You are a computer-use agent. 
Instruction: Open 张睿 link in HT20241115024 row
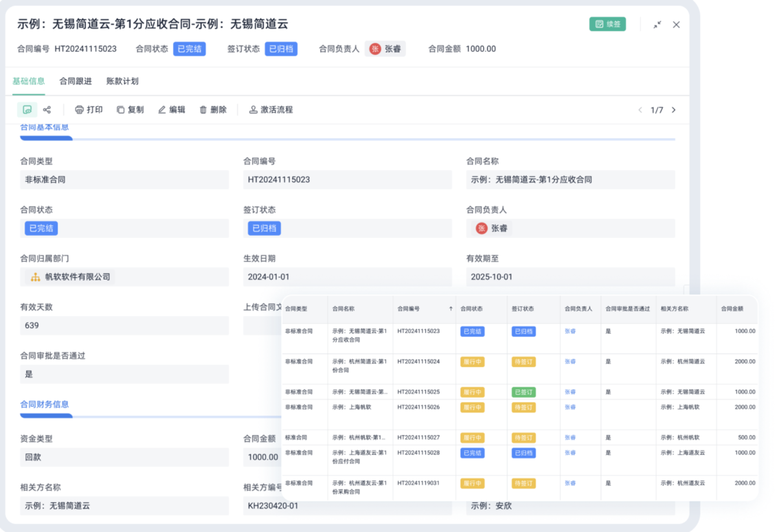click(570, 362)
